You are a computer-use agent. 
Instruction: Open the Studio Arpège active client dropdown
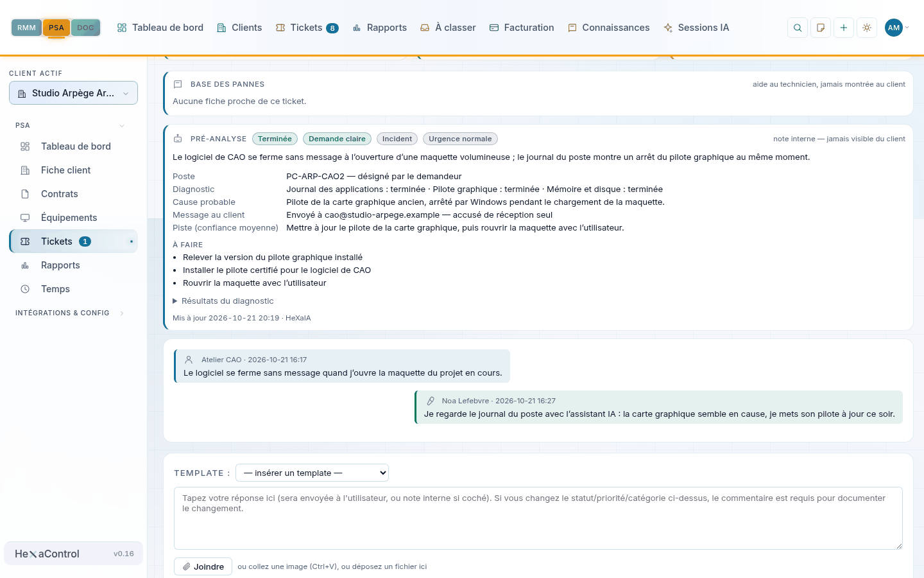tap(73, 93)
